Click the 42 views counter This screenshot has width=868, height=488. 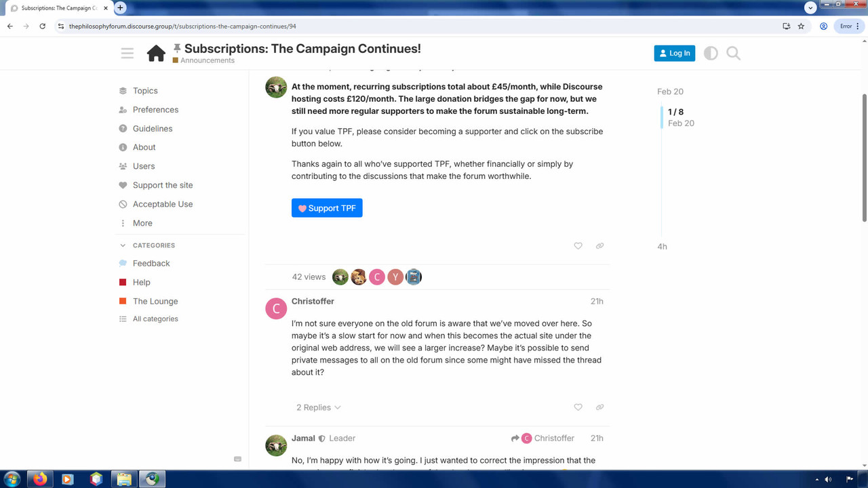(309, 277)
